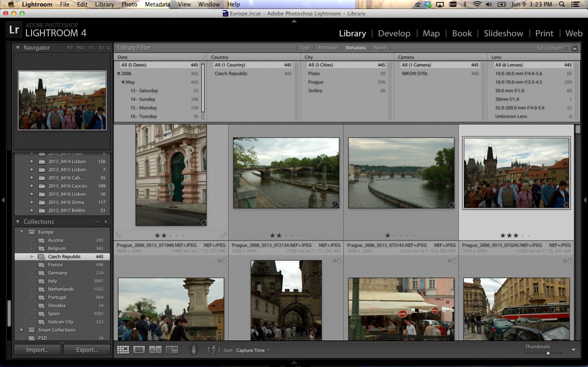Click the Import button
This screenshot has width=588, height=367.
[38, 350]
